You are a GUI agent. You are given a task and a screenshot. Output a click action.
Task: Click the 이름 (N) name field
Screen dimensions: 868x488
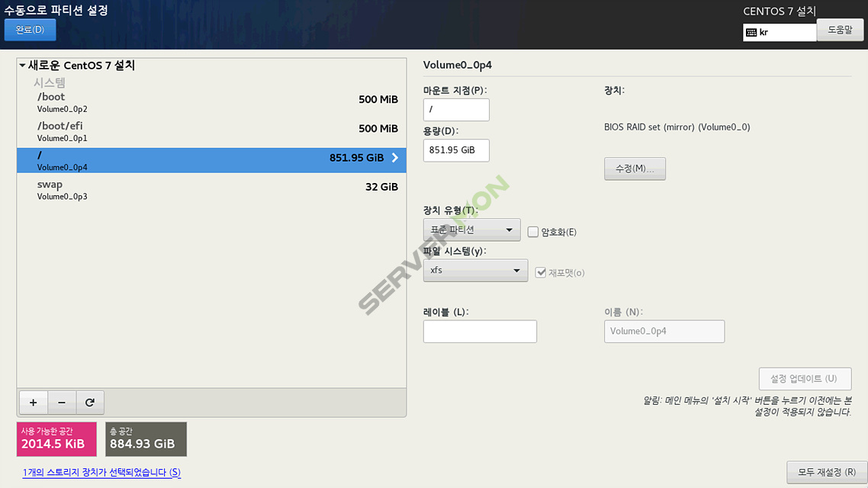(664, 332)
